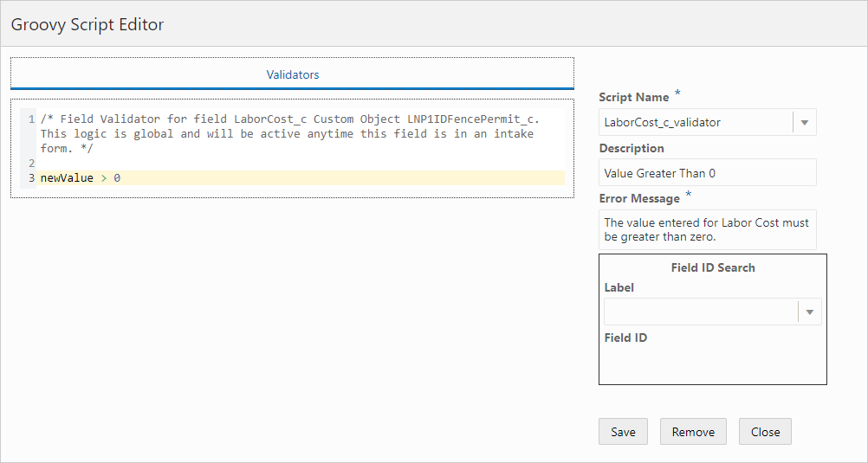Remove the validator script
The width and height of the screenshot is (868, 463).
[693, 432]
